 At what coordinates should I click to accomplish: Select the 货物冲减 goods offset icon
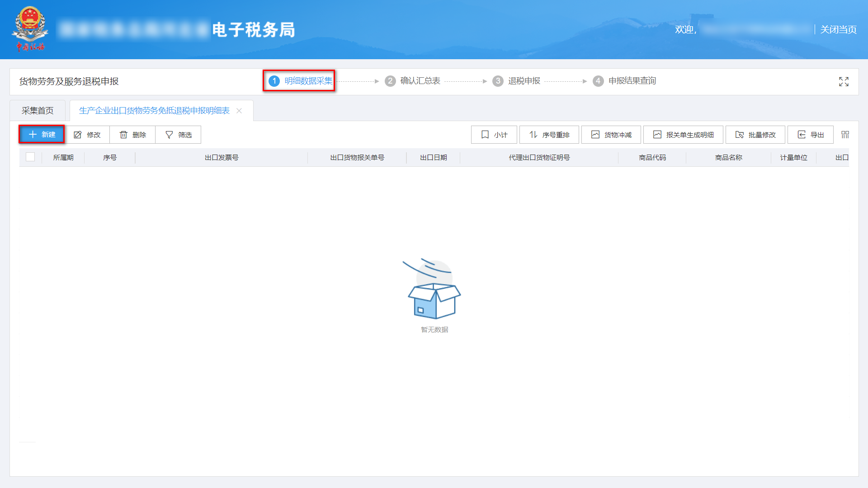(x=596, y=134)
